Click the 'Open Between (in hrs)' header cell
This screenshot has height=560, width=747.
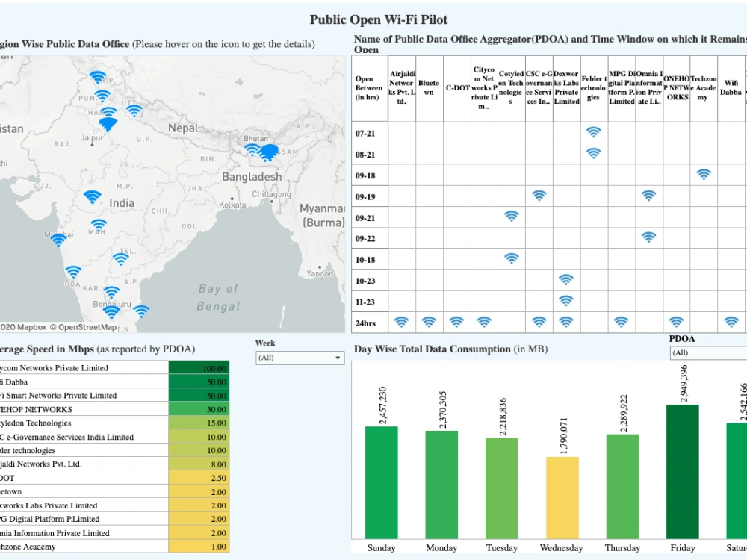coord(369,87)
